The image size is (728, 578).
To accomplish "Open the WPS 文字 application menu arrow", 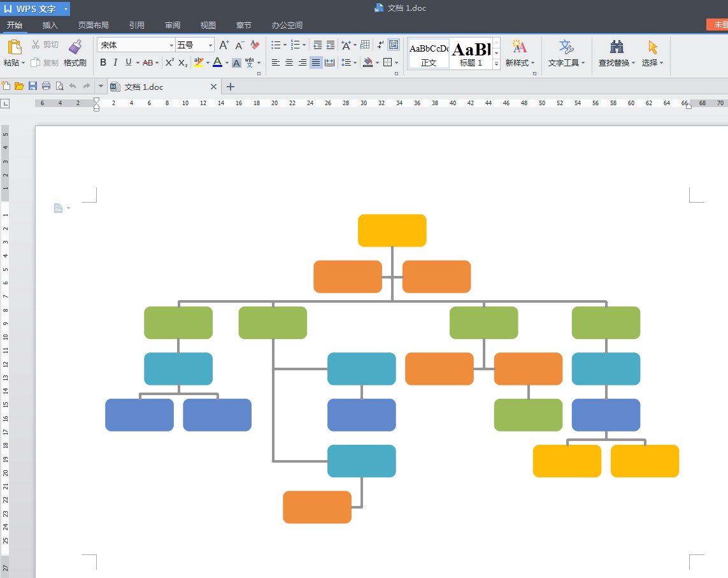I will click(x=66, y=9).
